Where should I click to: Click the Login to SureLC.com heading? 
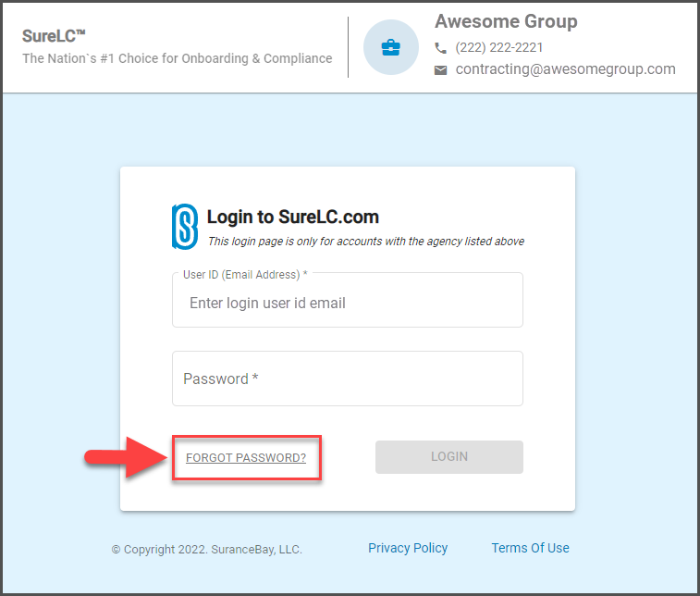pos(293,217)
